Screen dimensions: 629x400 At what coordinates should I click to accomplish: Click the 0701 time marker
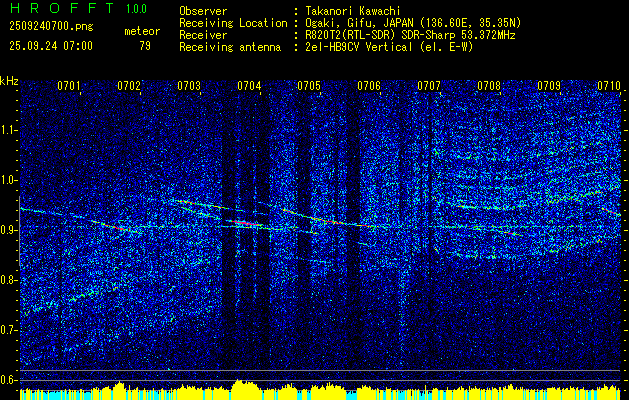point(69,86)
